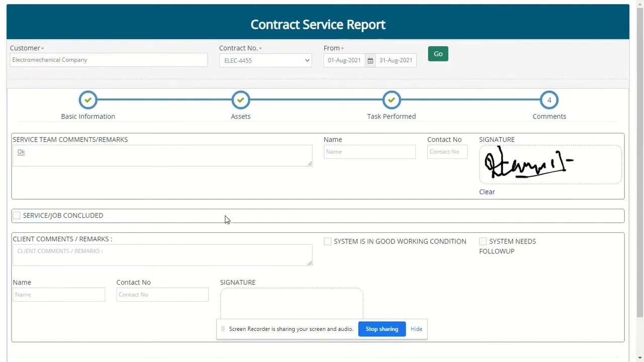Click the Customer field label
The width and height of the screenshot is (644, 362).
(x=25, y=48)
